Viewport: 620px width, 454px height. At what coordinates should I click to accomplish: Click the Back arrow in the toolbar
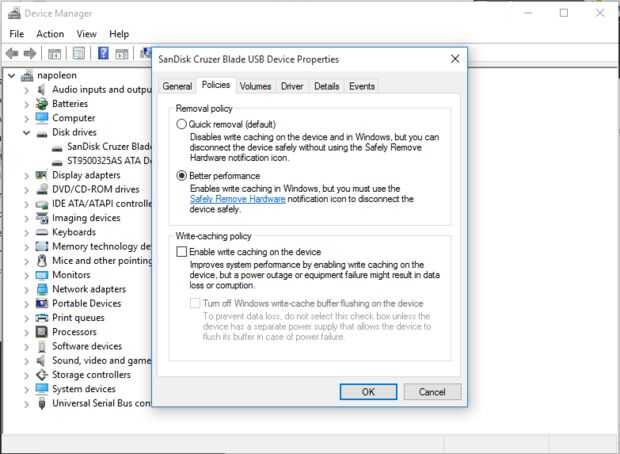pyautogui.click(x=12, y=53)
